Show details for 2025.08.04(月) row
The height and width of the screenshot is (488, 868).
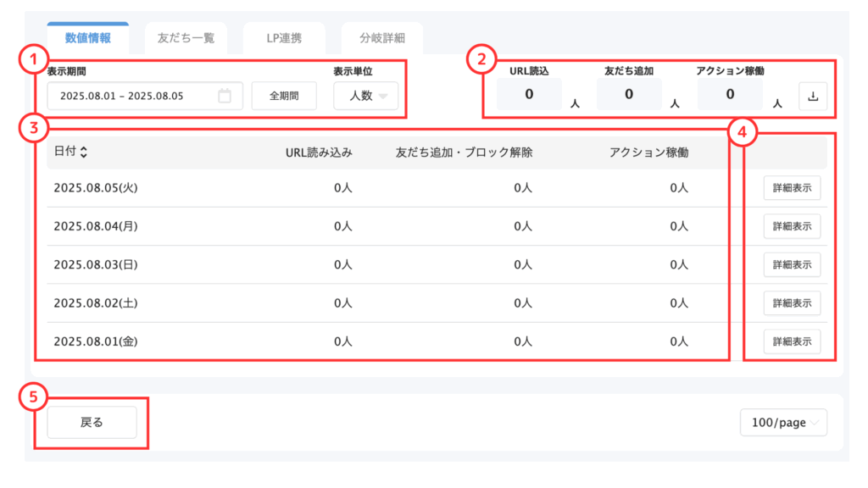tap(792, 226)
